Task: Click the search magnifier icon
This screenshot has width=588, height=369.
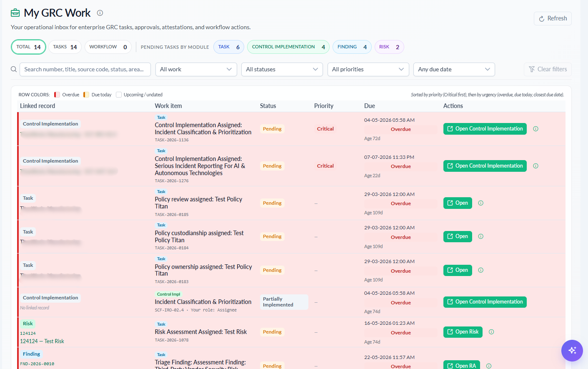Action: (x=14, y=69)
